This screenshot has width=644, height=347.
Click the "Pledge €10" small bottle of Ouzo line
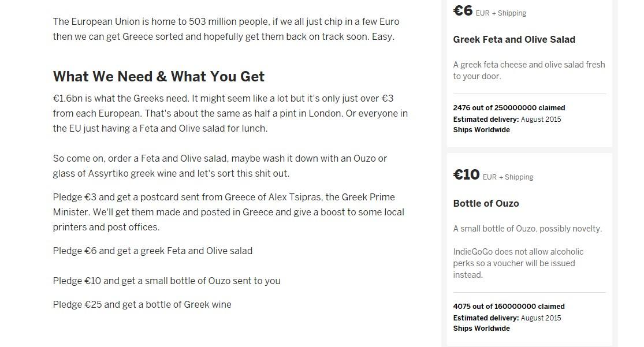pyautogui.click(x=166, y=281)
